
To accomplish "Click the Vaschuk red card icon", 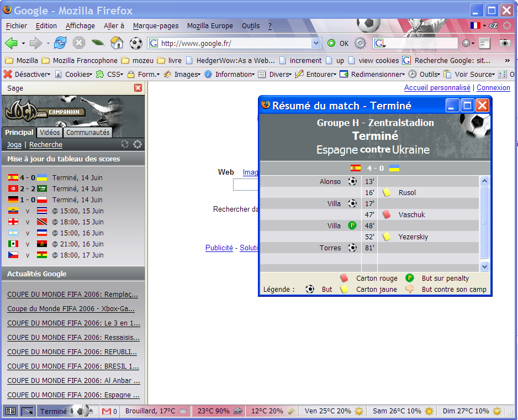I will 386,214.
